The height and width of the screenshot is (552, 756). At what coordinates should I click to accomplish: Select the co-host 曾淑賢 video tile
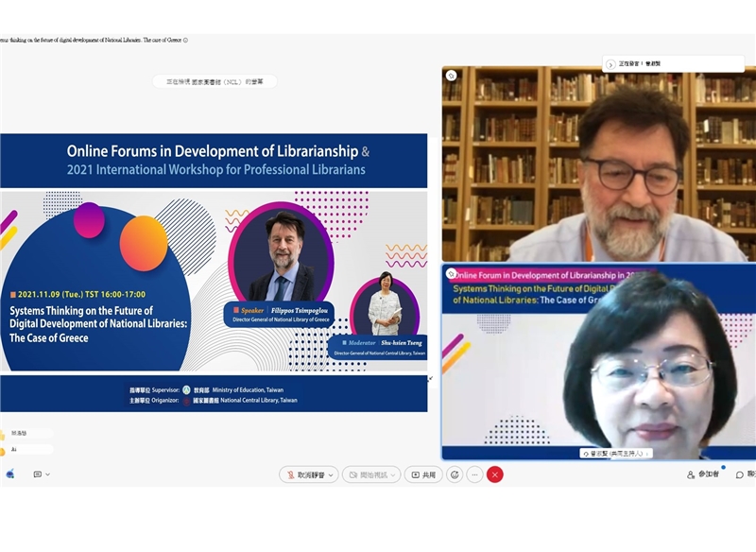[599, 362]
